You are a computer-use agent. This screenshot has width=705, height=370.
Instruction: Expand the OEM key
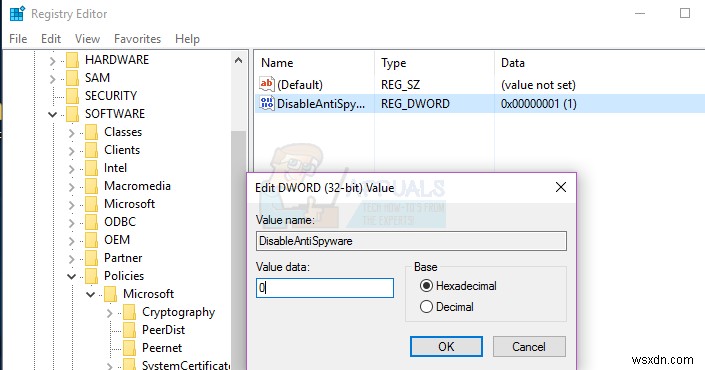pos(71,241)
